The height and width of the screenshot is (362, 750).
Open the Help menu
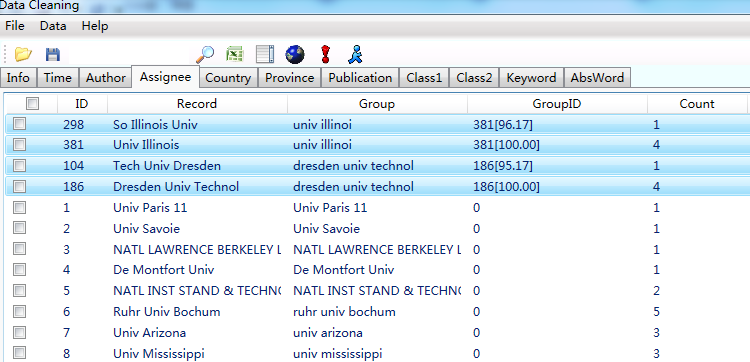coord(95,26)
